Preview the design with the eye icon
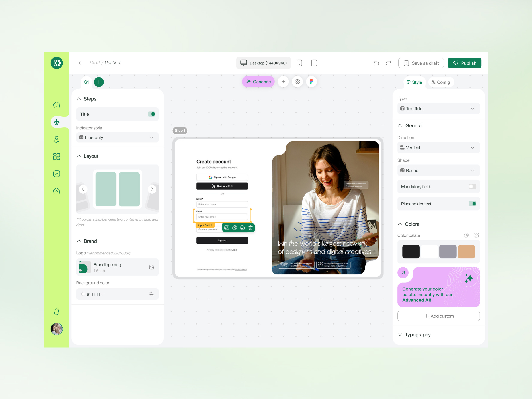This screenshot has width=532, height=399. [297, 82]
